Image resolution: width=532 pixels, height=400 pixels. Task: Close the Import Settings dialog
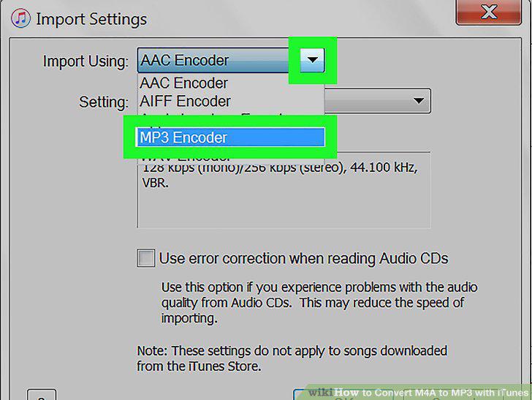click(x=489, y=12)
